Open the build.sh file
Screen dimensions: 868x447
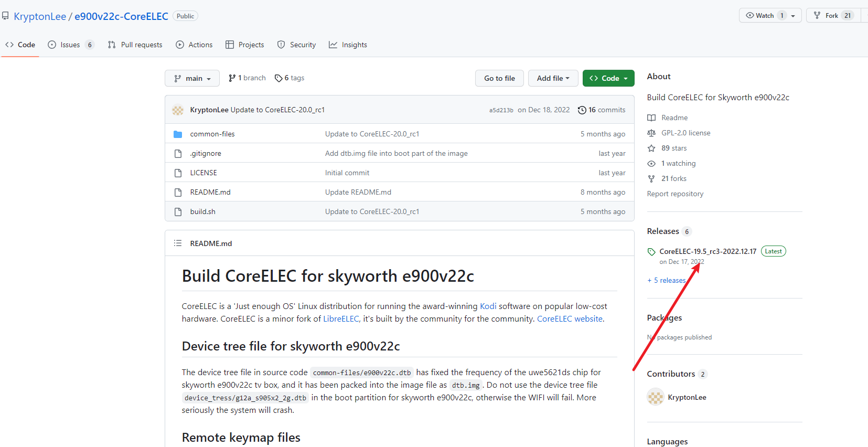click(202, 212)
